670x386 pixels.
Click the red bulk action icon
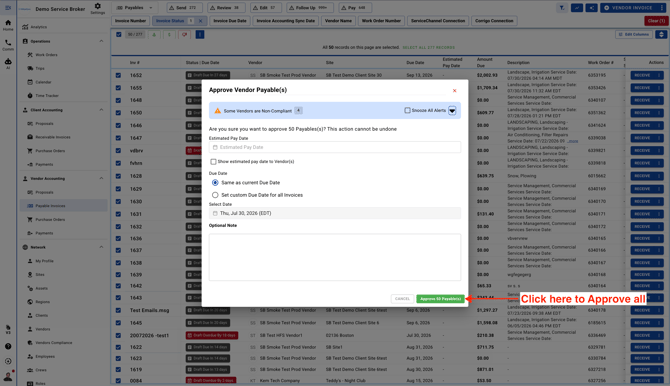[x=184, y=35]
